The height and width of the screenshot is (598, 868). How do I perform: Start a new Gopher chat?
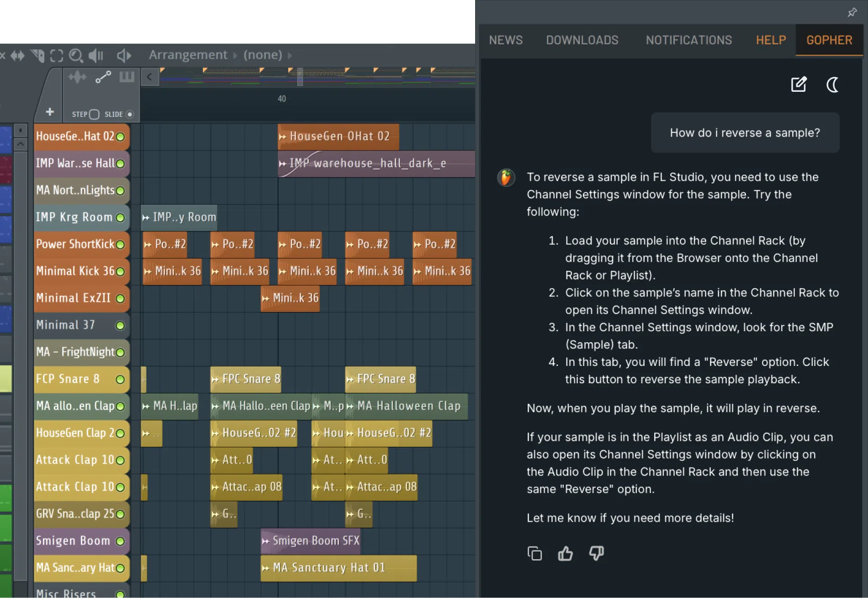click(x=799, y=85)
